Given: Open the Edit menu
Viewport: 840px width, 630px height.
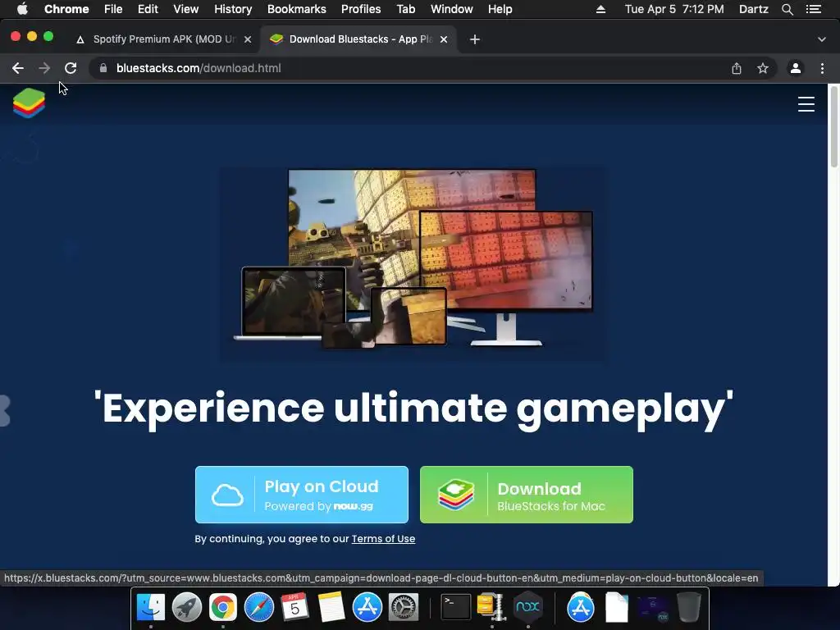Looking at the screenshot, I should coord(148,9).
